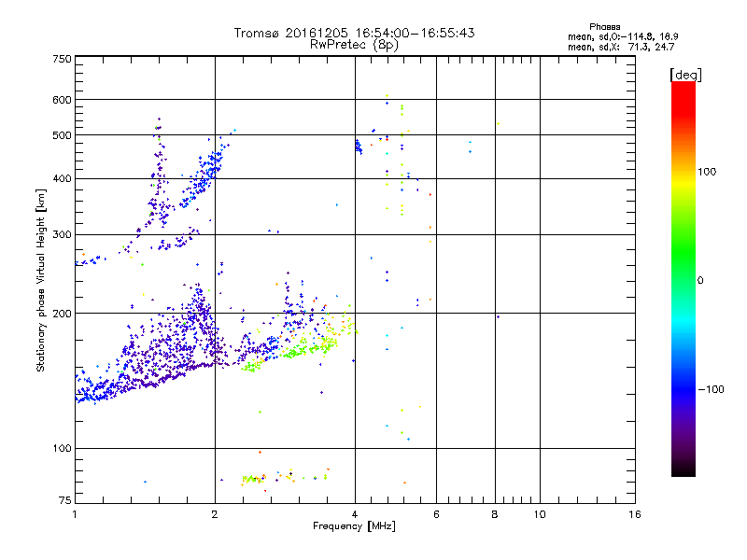The width and height of the screenshot is (747, 560).
Task: Click the x-axis tick '6'
Action: (x=436, y=514)
